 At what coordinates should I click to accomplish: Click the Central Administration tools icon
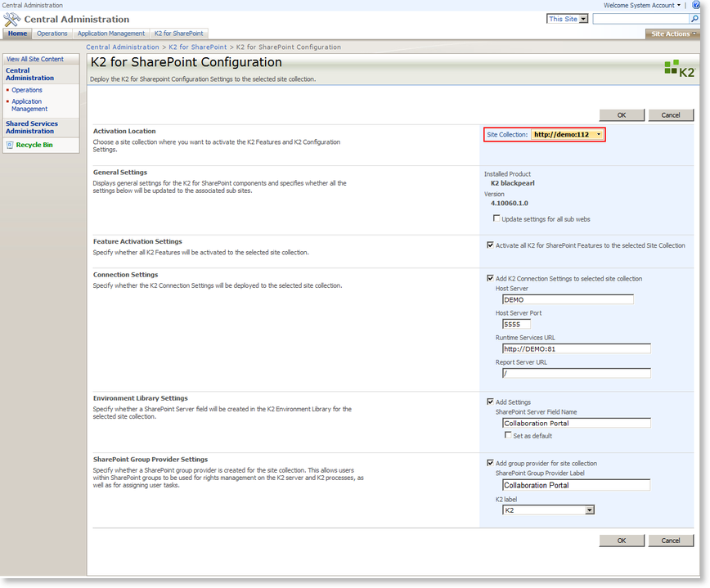click(x=11, y=20)
